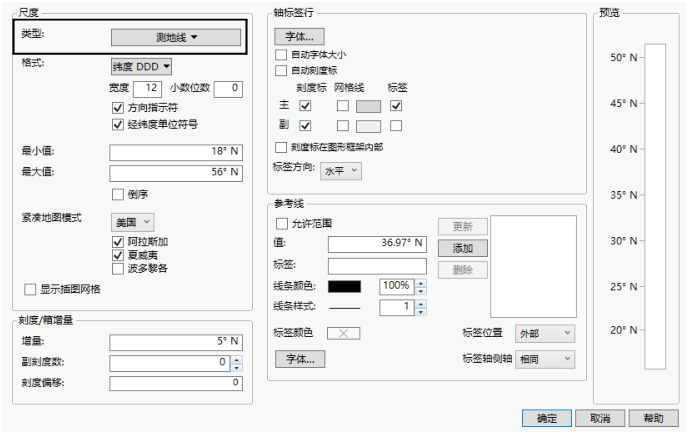
Task: Open 字体 button in 轴标签行 section
Action: click(300, 37)
